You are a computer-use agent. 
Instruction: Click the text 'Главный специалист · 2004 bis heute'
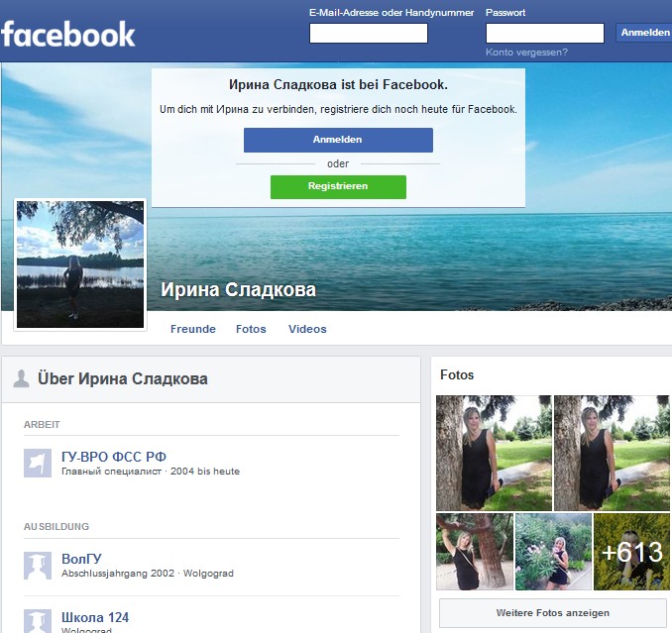(151, 472)
